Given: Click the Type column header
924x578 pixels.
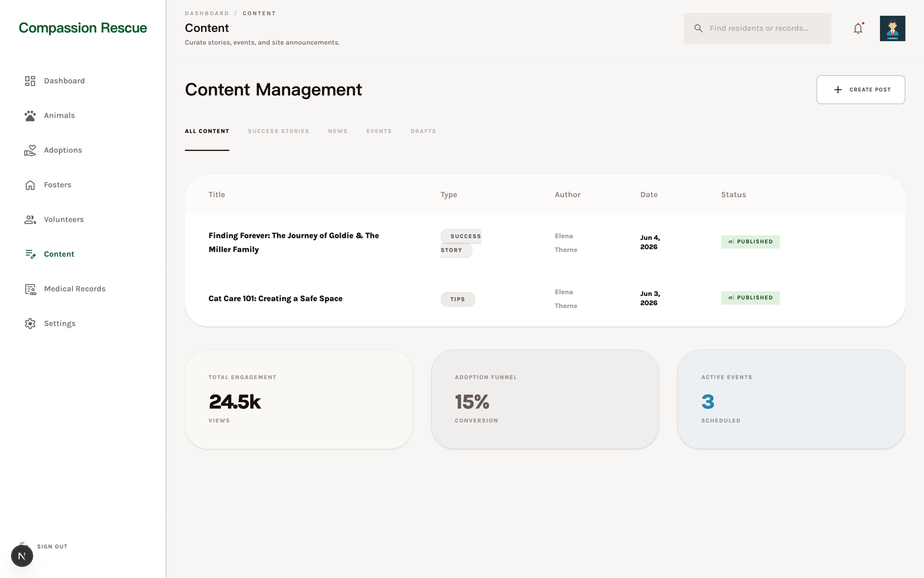Looking at the screenshot, I should coord(449,195).
